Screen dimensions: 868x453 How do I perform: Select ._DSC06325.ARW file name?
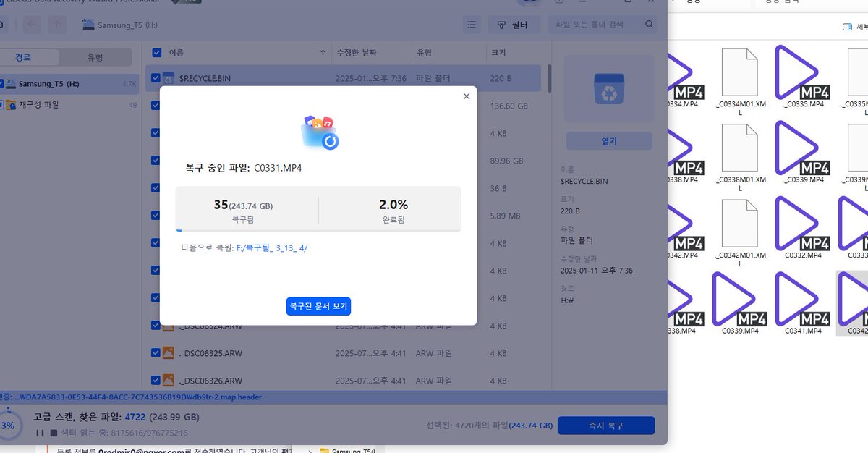(x=210, y=353)
